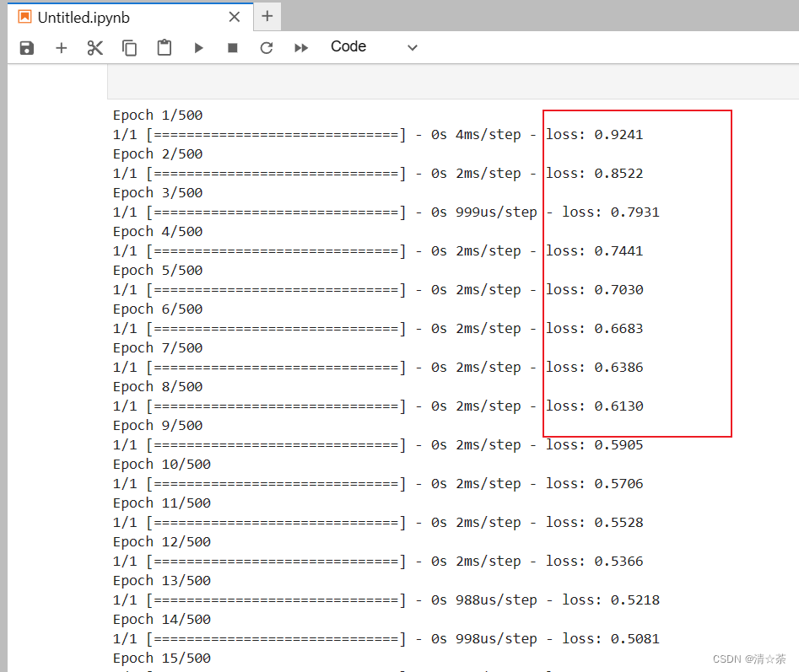The image size is (799, 672).
Task: Paste the copied cell
Action: (164, 47)
